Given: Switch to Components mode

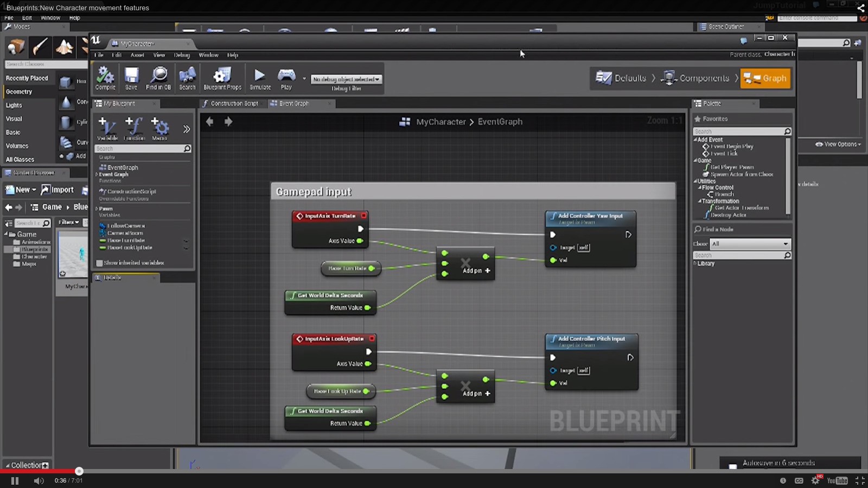Looking at the screenshot, I should tap(695, 78).
